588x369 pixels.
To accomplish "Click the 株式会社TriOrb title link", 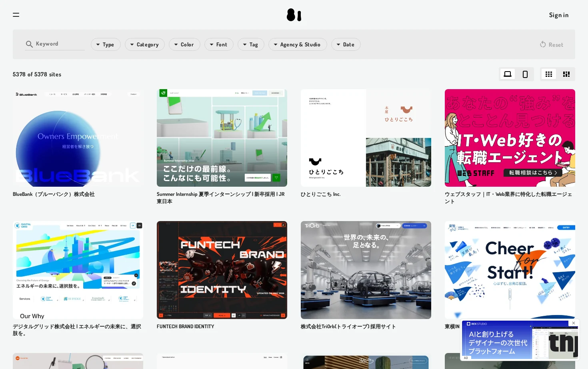I will 348,327.
